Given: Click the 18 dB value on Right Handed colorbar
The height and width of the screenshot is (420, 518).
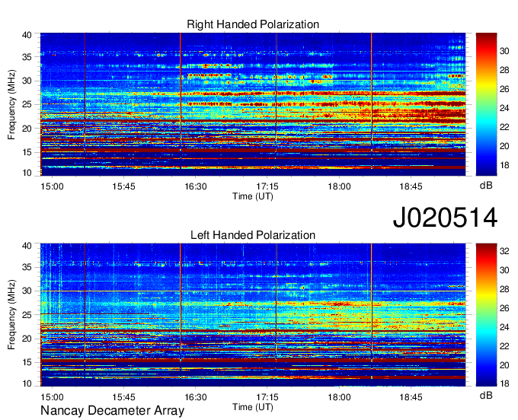Looking at the screenshot, I should (x=504, y=165).
